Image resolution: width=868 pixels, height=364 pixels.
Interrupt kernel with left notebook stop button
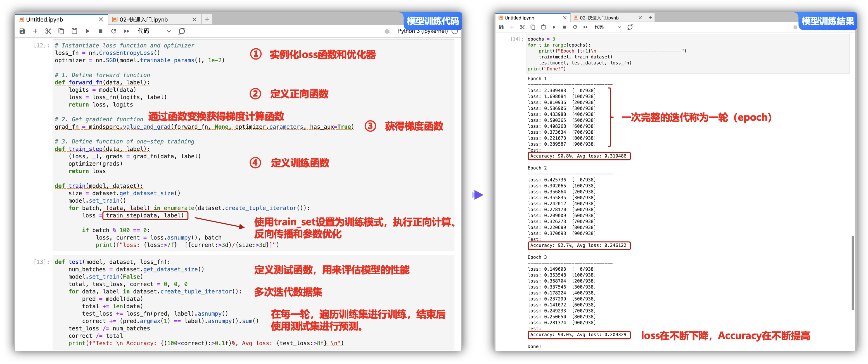click(100, 31)
